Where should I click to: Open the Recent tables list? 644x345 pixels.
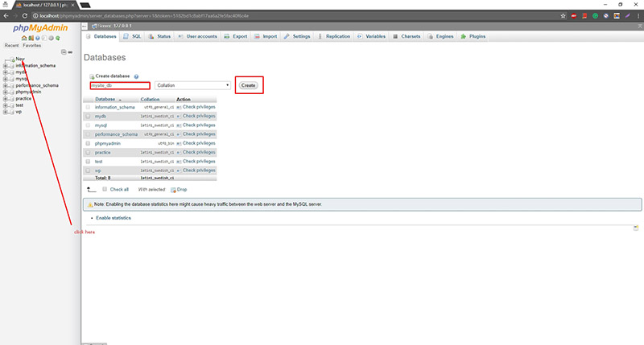coord(11,46)
